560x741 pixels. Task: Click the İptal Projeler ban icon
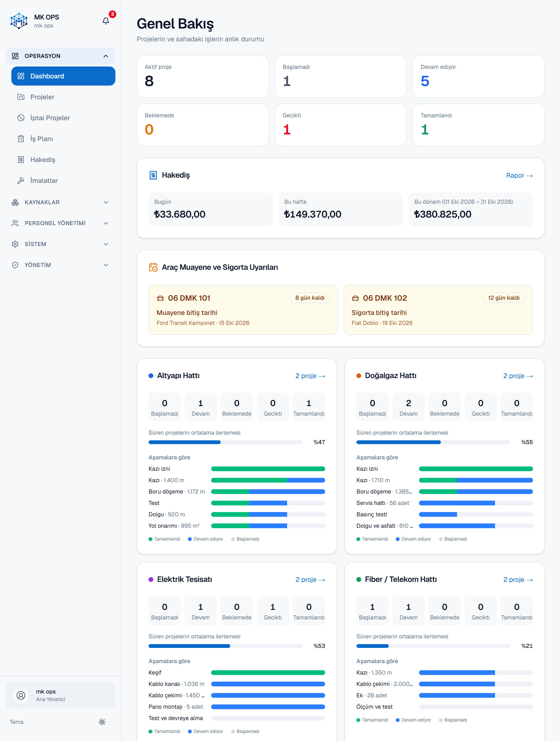[x=21, y=118]
